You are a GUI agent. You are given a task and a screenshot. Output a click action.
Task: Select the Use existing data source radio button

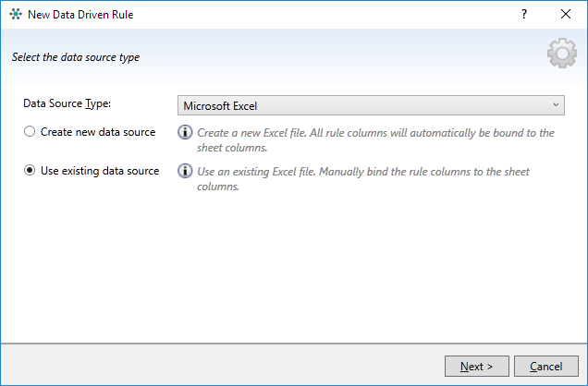tap(31, 171)
